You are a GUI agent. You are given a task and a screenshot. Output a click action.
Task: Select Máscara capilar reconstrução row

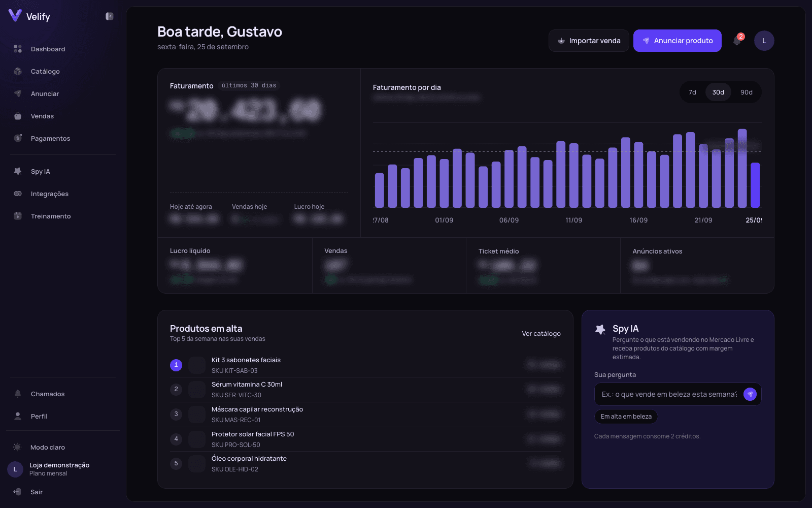pyautogui.click(x=365, y=415)
